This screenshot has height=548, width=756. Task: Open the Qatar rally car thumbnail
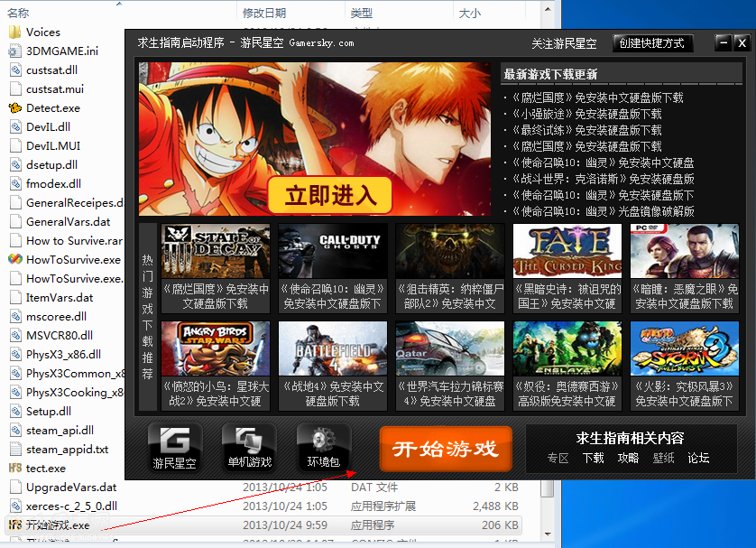tap(450, 348)
